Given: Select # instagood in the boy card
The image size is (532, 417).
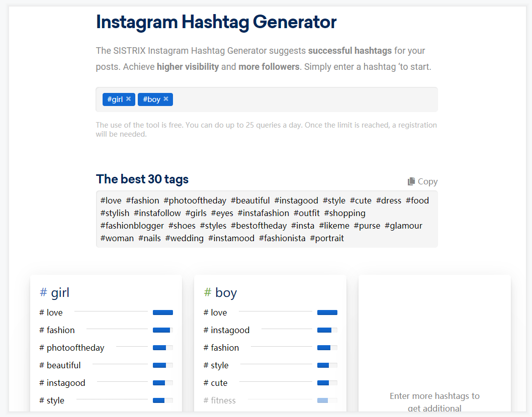Looking at the screenshot, I should (226, 330).
